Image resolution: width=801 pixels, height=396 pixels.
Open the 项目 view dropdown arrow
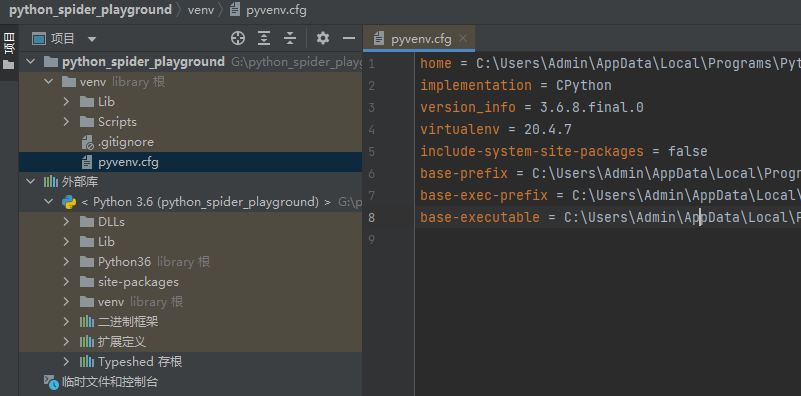[x=92, y=39]
